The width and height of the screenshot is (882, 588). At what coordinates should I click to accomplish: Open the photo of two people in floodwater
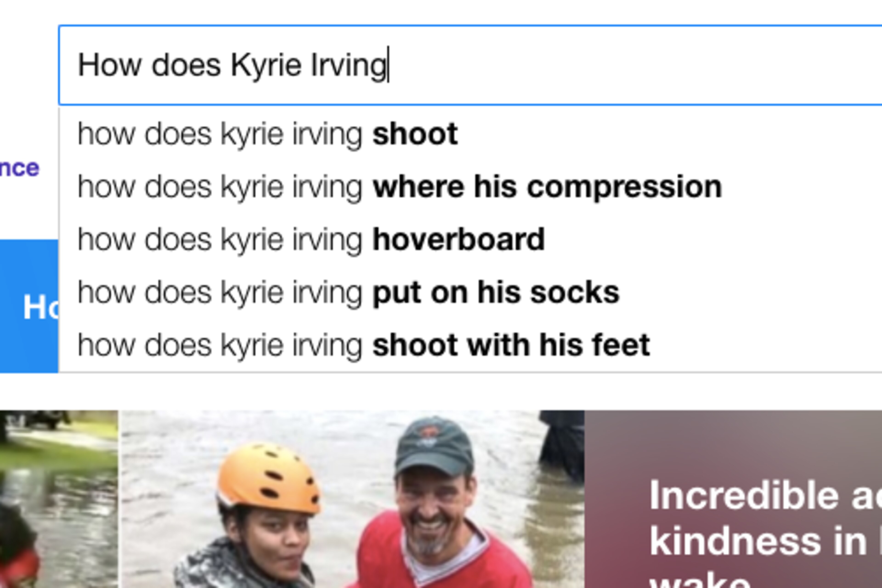[x=353, y=499]
